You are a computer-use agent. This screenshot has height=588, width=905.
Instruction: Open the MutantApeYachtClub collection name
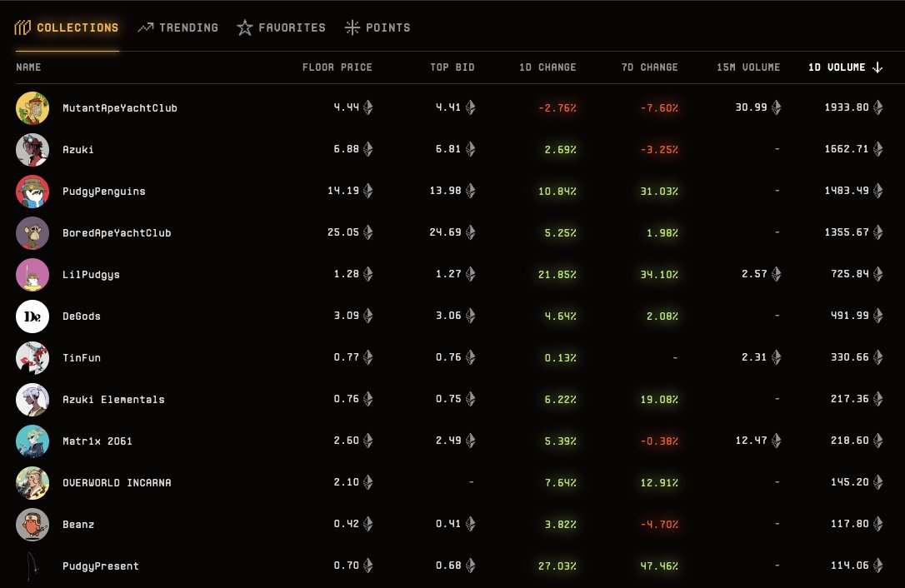tap(119, 108)
